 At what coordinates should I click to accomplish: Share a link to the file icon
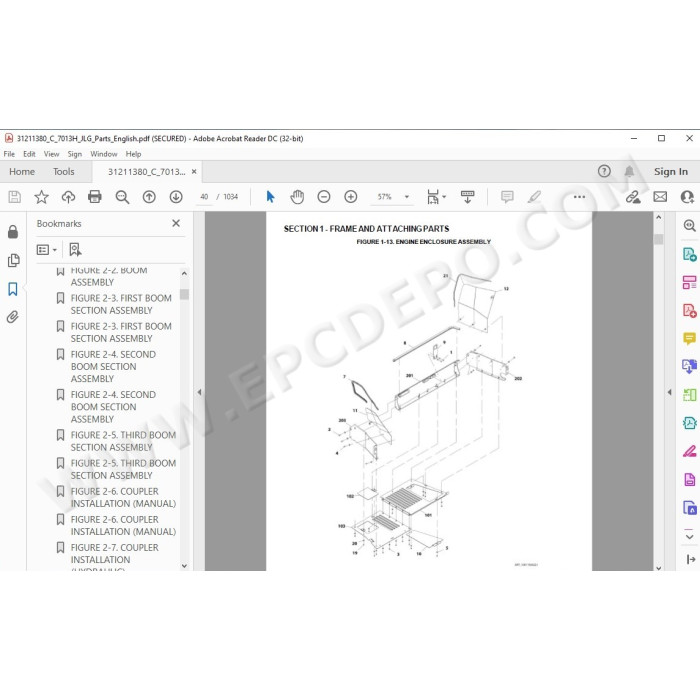pyautogui.click(x=633, y=197)
